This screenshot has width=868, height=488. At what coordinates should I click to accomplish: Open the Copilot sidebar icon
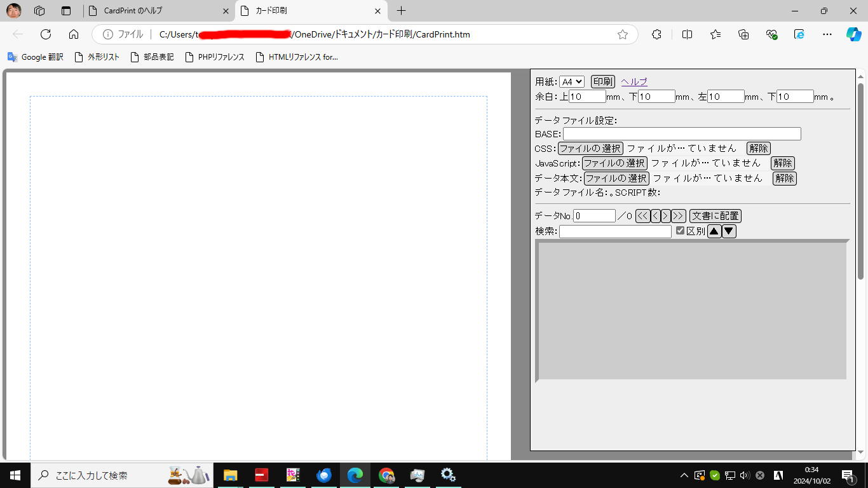[x=853, y=34]
